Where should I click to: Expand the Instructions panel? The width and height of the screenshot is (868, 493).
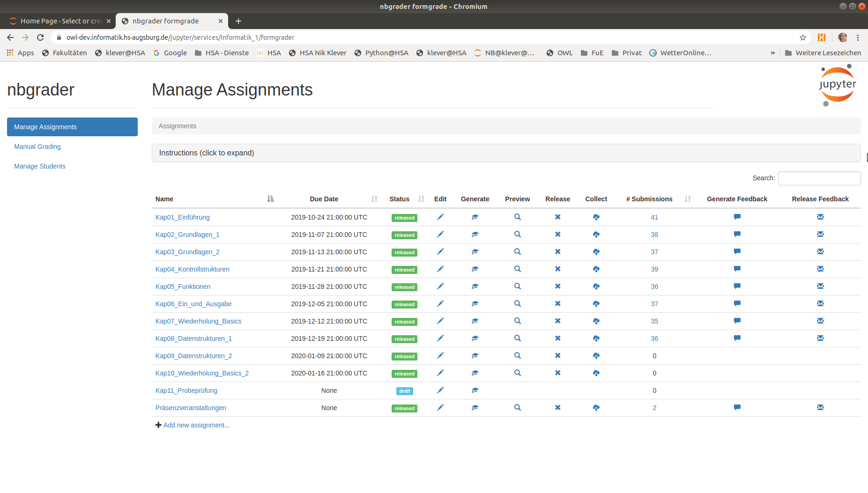pos(506,153)
